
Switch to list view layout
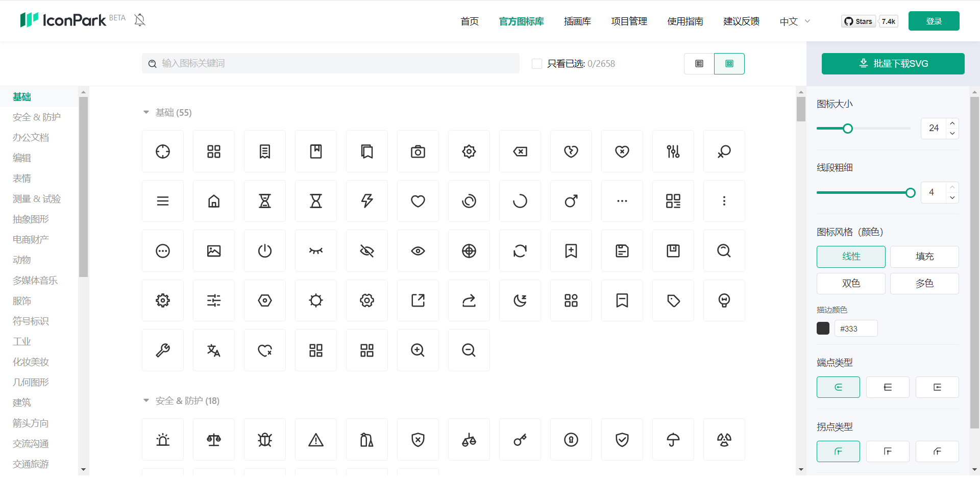pos(699,64)
